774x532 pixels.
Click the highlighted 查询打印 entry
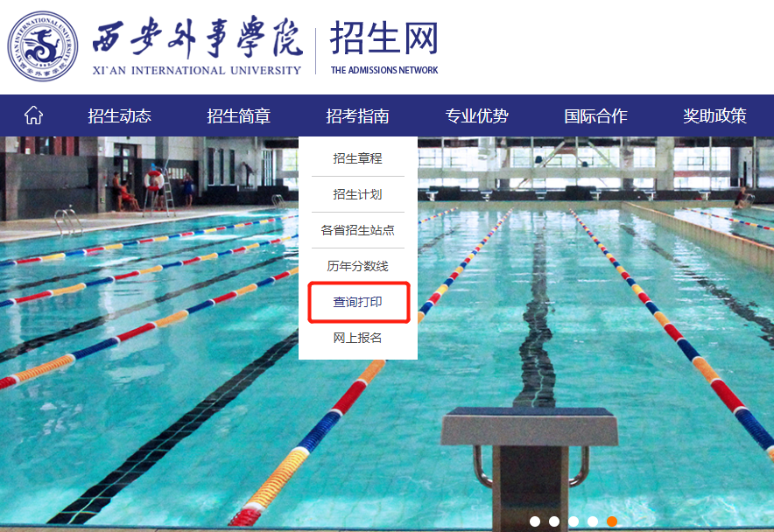pyautogui.click(x=358, y=302)
